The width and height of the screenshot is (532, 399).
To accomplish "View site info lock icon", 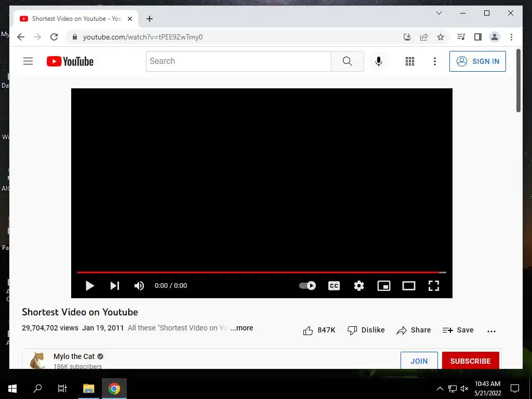I will point(75,37).
